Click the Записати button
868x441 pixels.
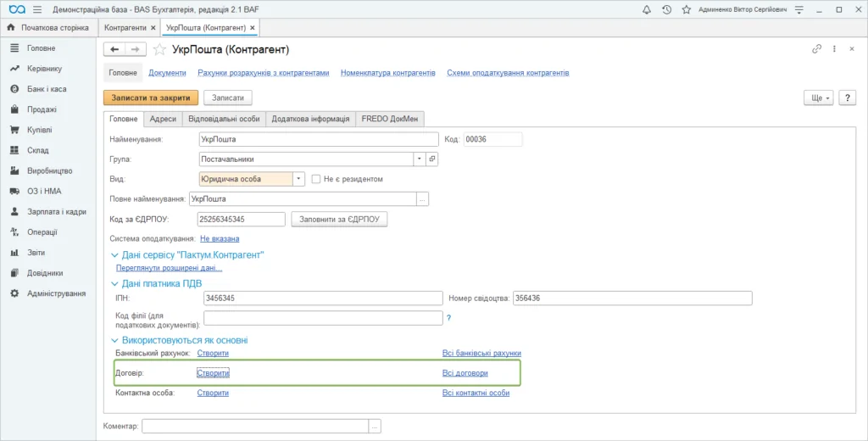tap(227, 98)
